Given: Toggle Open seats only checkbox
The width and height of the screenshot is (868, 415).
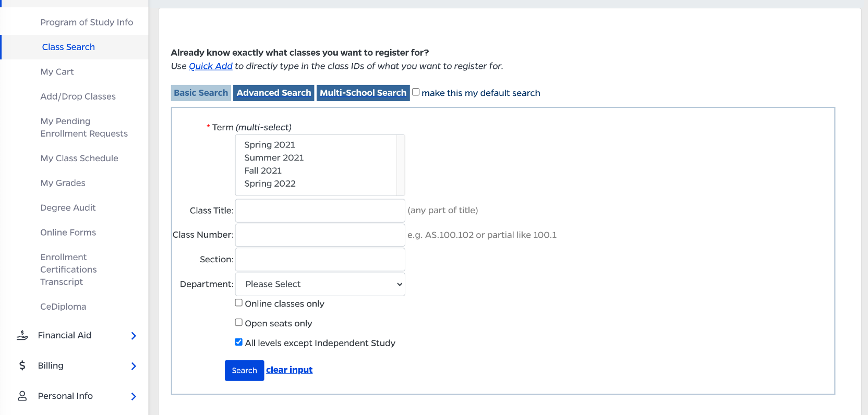Looking at the screenshot, I should point(238,322).
